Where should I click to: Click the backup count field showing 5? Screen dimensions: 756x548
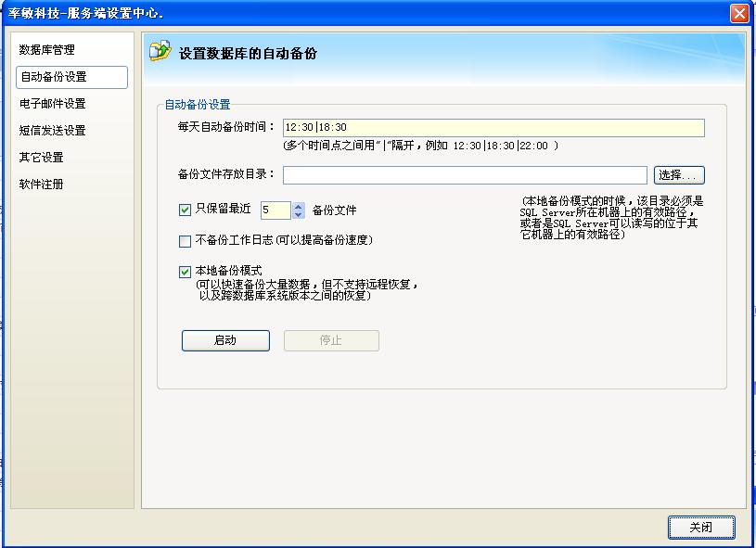coord(275,210)
